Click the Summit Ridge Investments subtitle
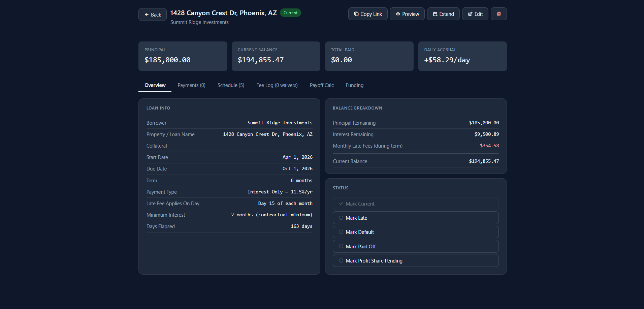 (x=199, y=22)
